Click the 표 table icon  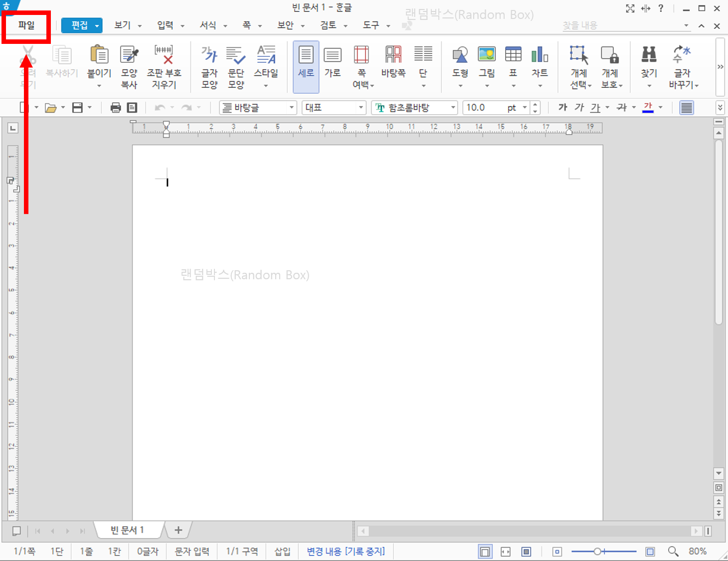click(513, 54)
